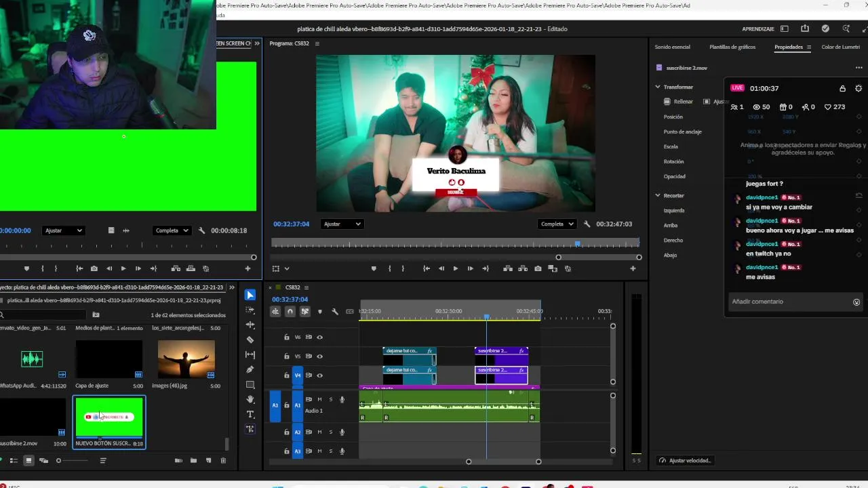Enable voice-over record on A1
868x488 pixels.
pos(342,399)
